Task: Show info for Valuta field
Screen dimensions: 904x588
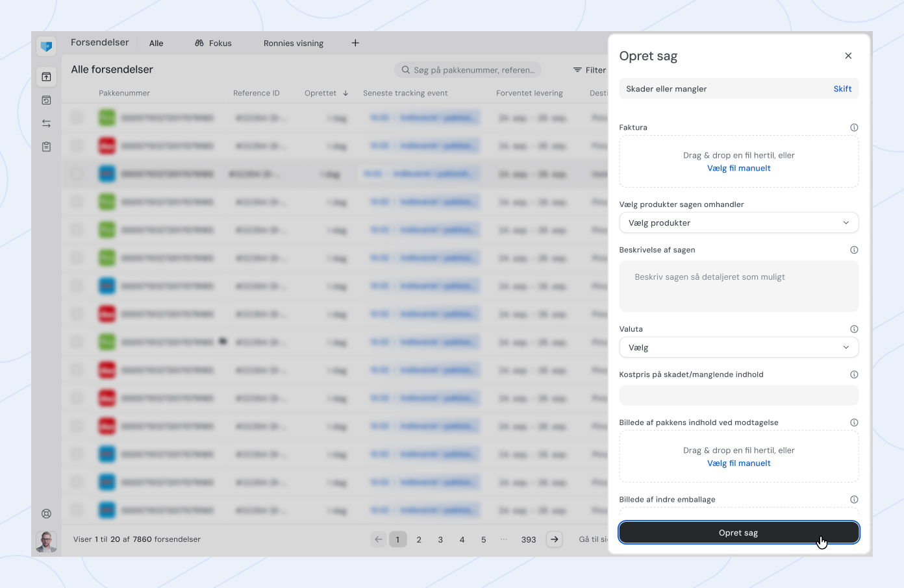Action: click(854, 329)
